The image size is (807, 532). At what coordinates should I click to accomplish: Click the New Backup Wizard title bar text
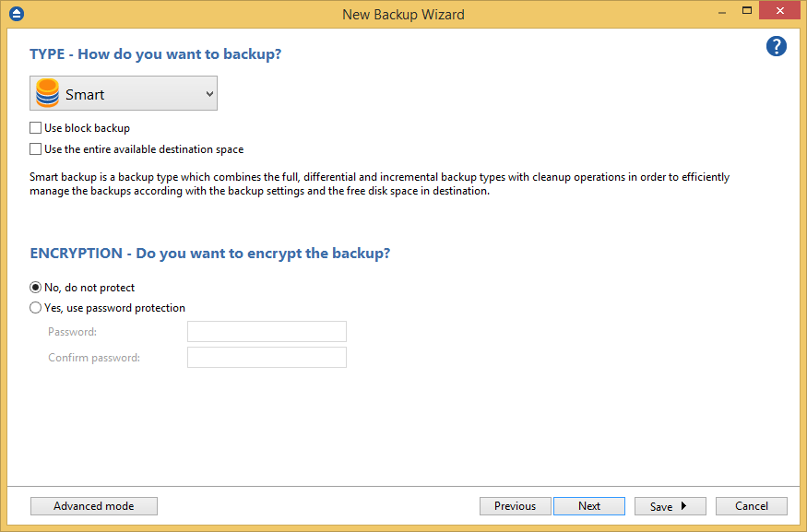pyautogui.click(x=403, y=14)
